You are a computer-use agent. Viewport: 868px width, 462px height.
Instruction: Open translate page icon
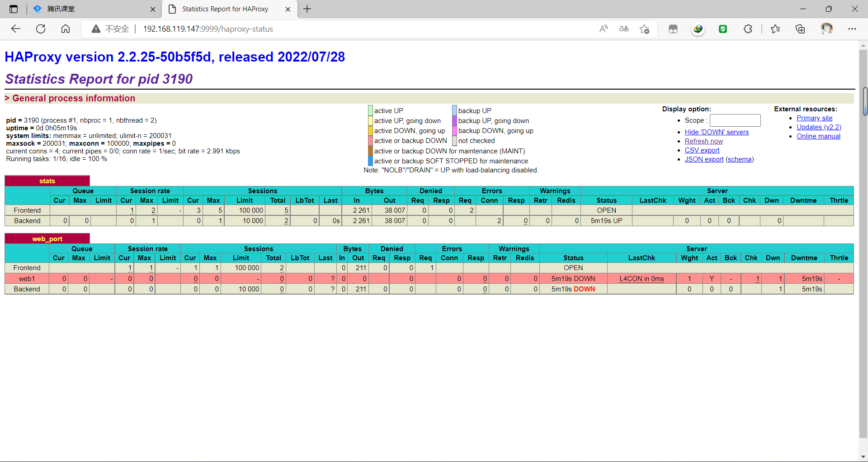(x=624, y=29)
